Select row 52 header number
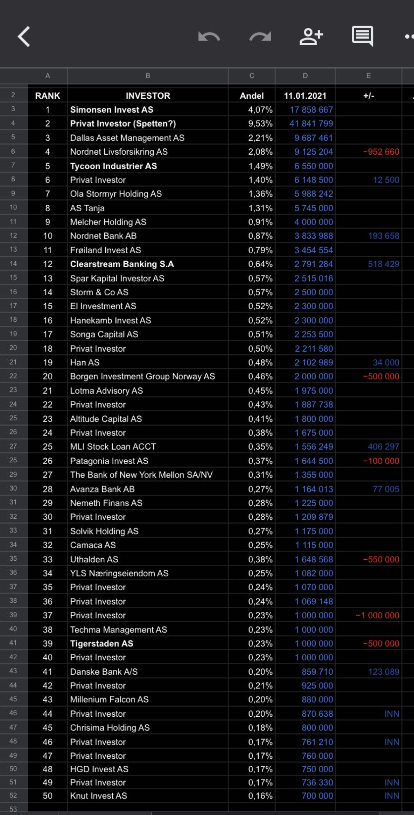 tap(14, 795)
